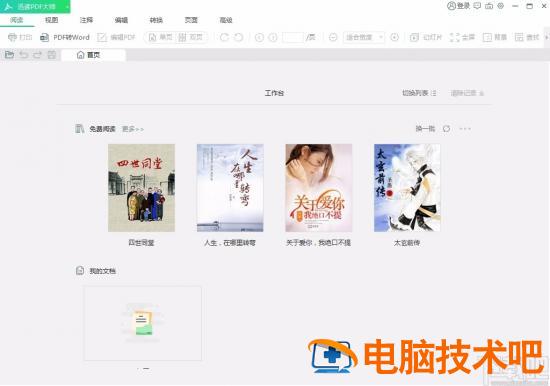Image resolution: width=550 pixels, height=386 pixels.
Task: Open the 注释 (Annotate) tab
Action: [x=86, y=20]
